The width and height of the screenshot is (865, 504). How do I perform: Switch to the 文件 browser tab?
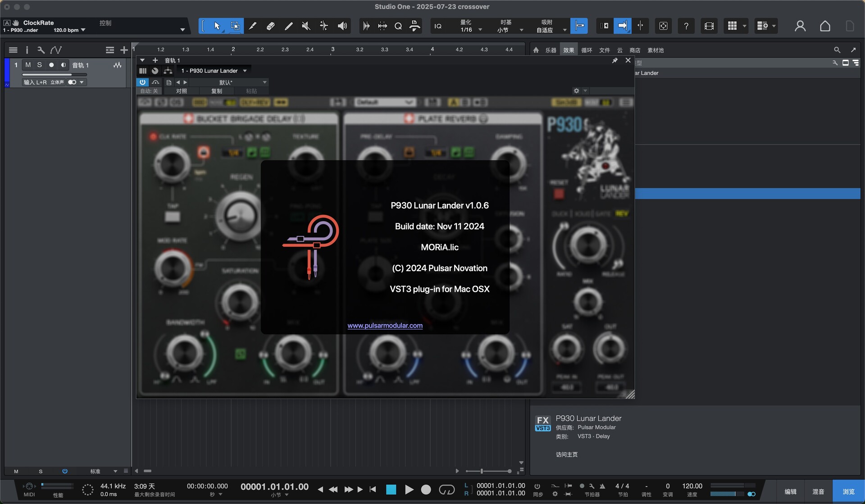605,50
